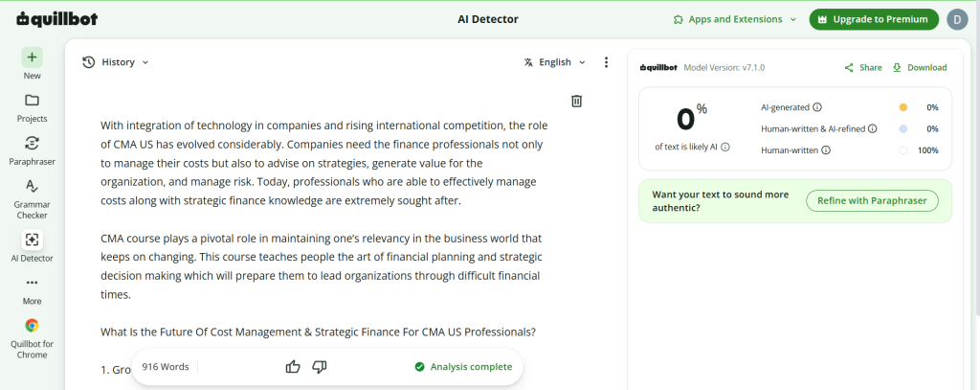Open More tools in sidebar

32,289
